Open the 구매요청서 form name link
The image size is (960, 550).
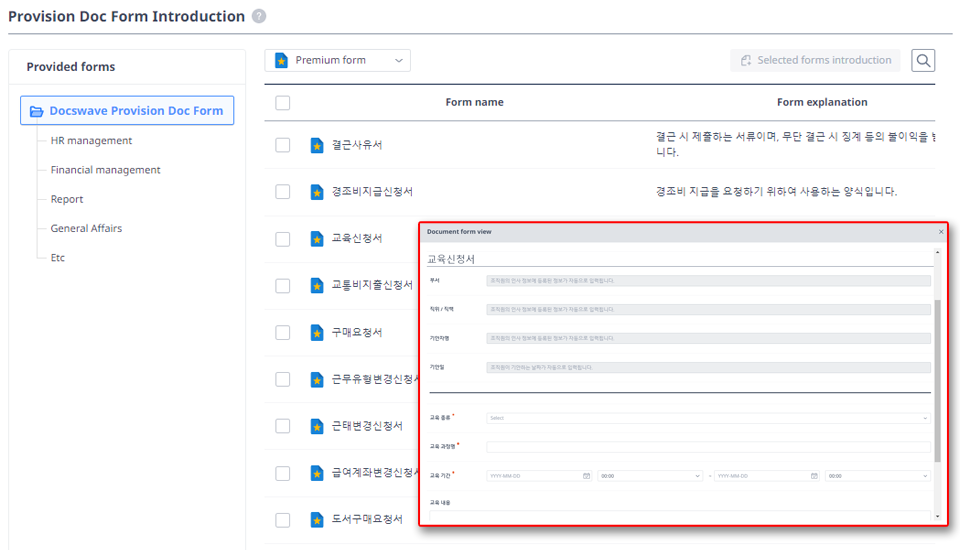[x=357, y=333]
